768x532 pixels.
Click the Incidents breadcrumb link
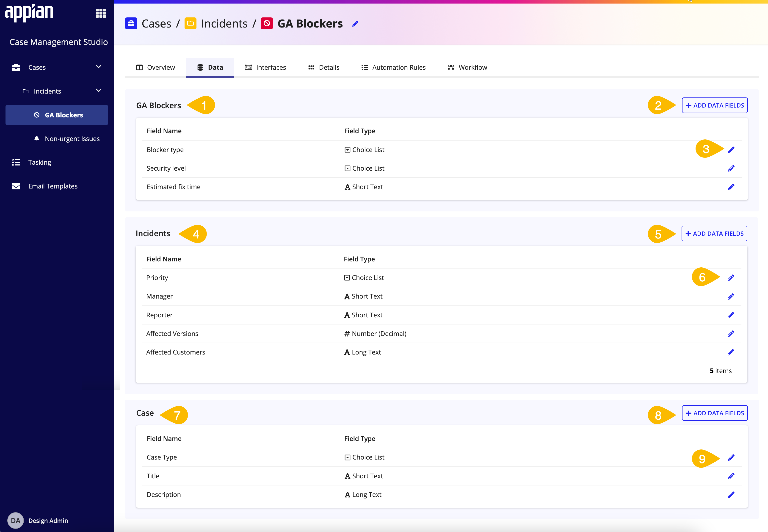(x=224, y=24)
